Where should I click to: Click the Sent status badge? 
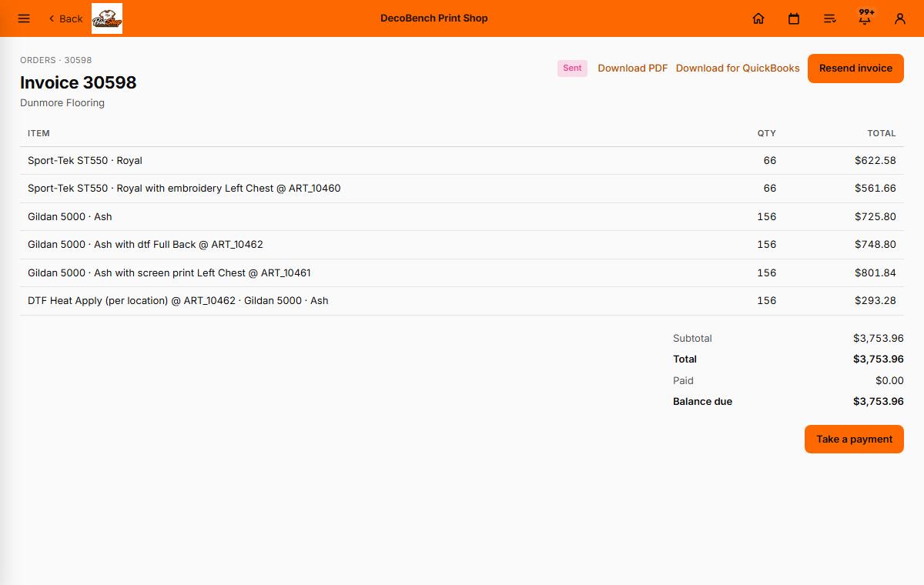point(572,68)
